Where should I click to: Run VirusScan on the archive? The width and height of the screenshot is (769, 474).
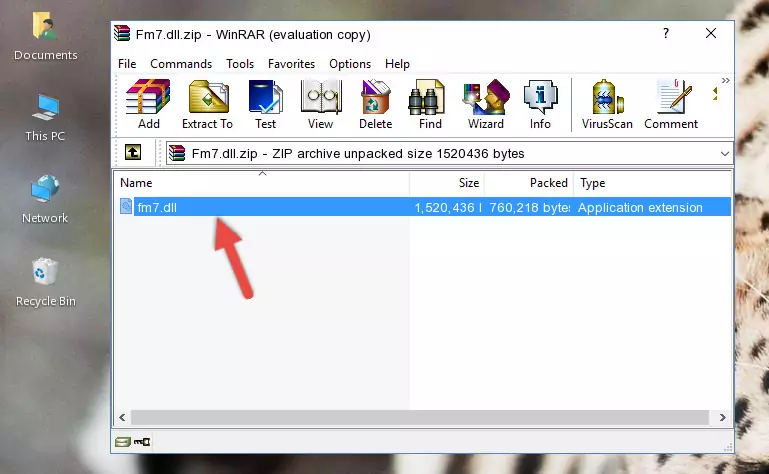(x=607, y=104)
